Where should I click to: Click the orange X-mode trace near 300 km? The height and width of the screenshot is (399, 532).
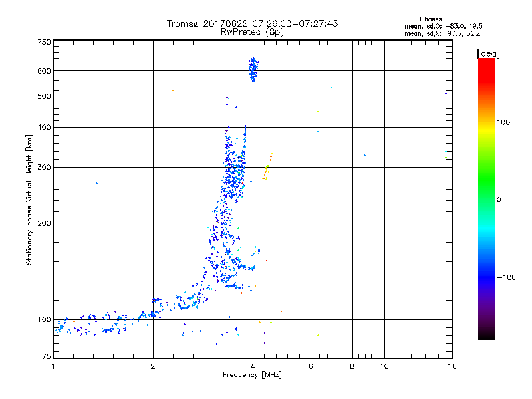point(267,166)
